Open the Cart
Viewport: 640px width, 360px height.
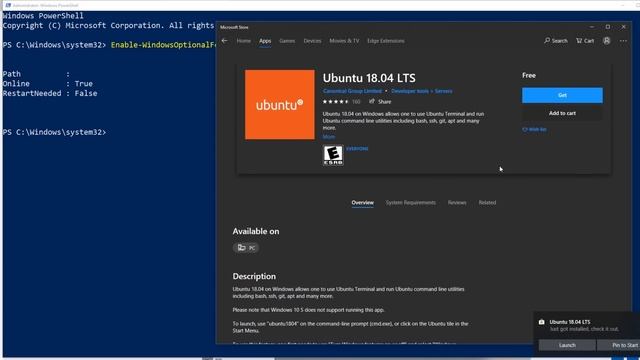coord(585,41)
